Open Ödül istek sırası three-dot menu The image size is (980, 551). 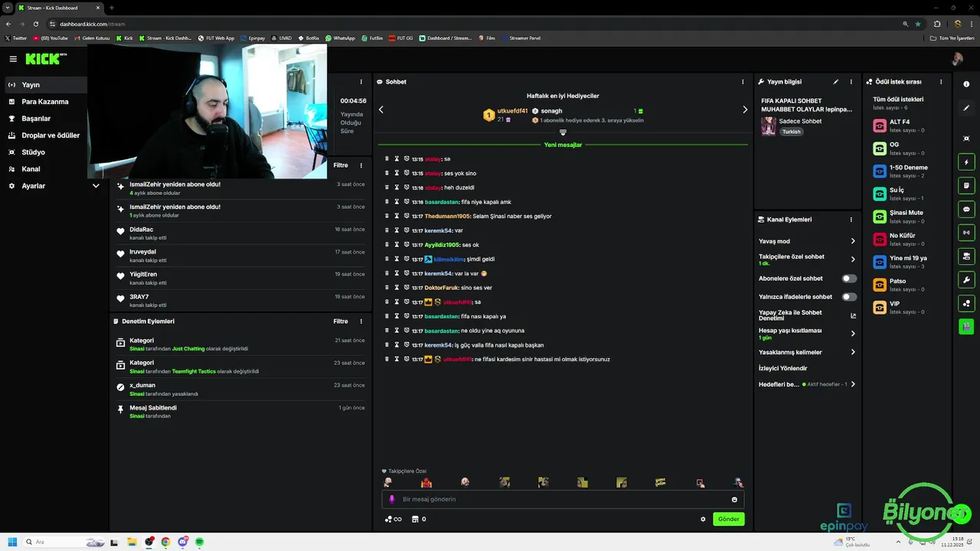coord(941,82)
